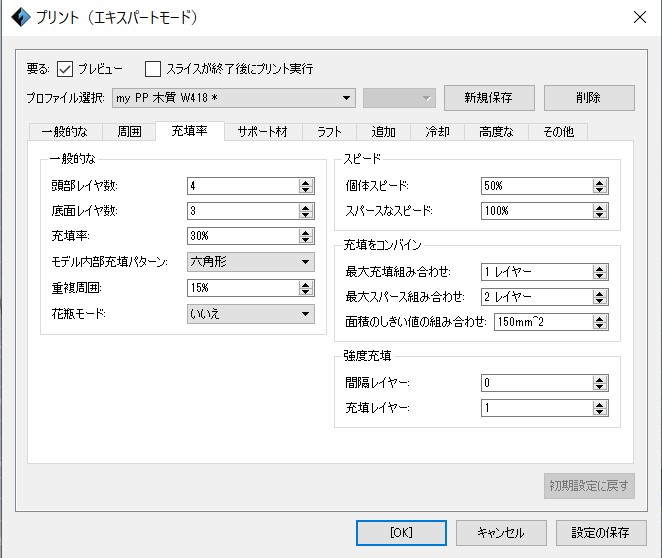Decrease 面積のしきい値の組み合わせ with down arrow

click(600, 326)
